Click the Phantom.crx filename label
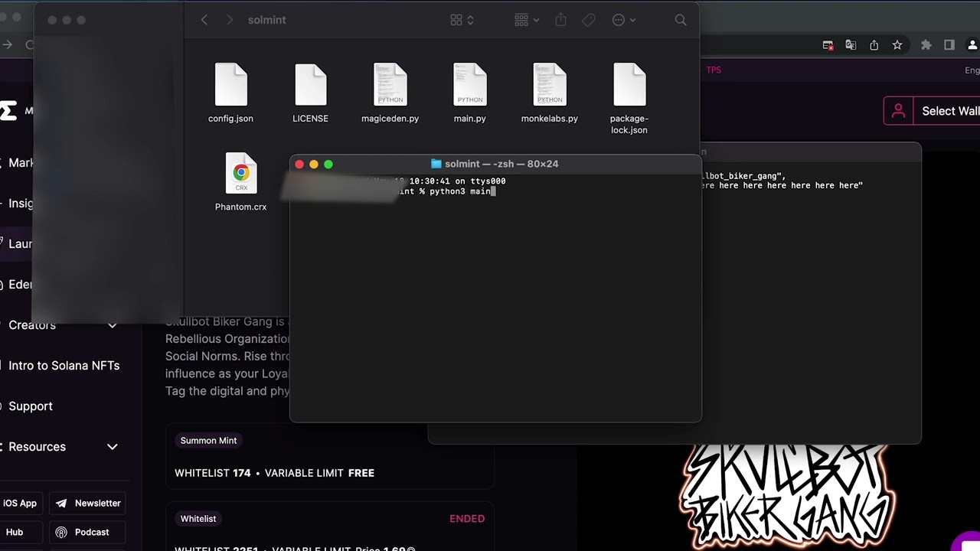The height and width of the screenshot is (551, 980). pos(241,207)
